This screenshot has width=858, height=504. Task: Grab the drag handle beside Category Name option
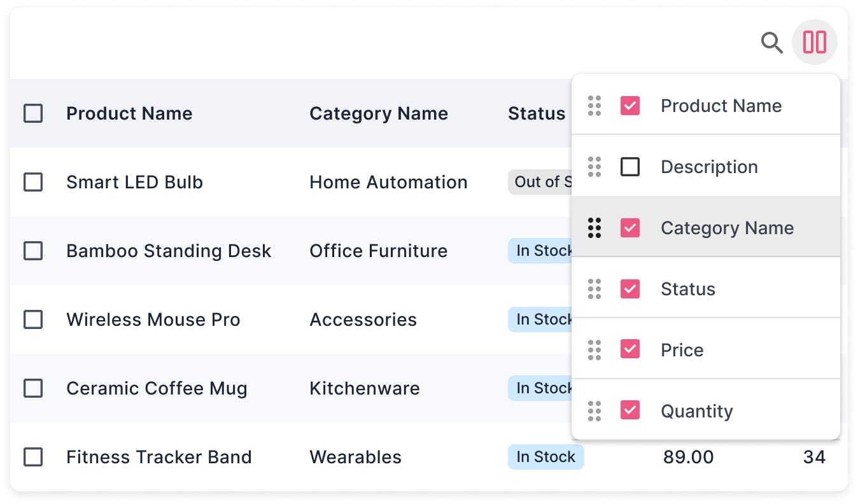tap(594, 228)
